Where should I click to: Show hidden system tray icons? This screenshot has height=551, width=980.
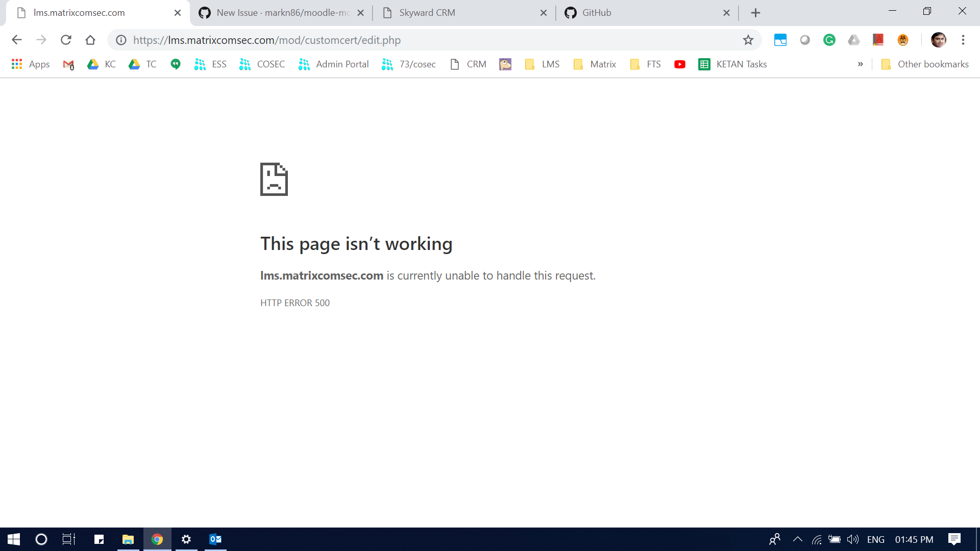coord(797,539)
